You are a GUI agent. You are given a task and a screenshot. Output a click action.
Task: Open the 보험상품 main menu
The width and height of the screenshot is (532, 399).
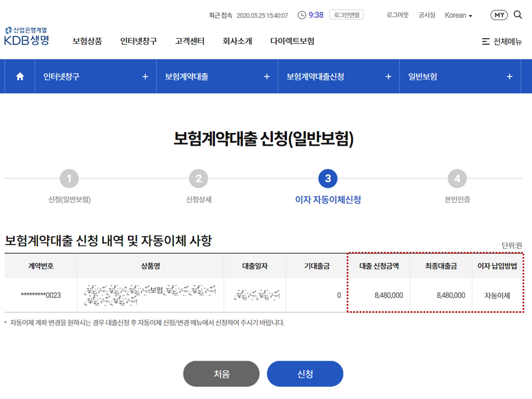click(87, 41)
